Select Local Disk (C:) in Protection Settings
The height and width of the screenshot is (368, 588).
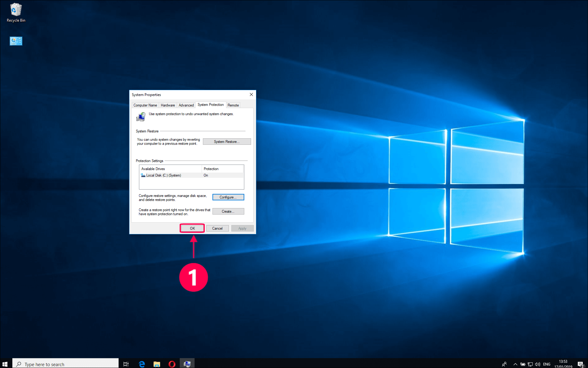(x=163, y=175)
